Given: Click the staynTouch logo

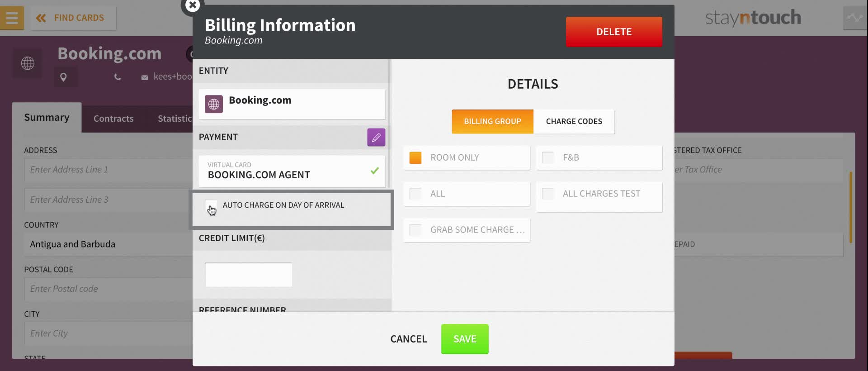Looking at the screenshot, I should pyautogui.click(x=753, y=18).
